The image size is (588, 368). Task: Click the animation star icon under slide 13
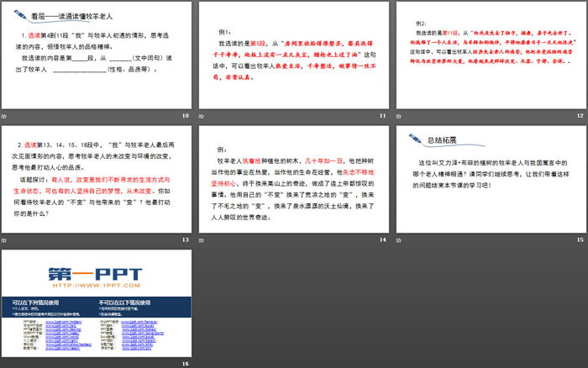coord(5,239)
